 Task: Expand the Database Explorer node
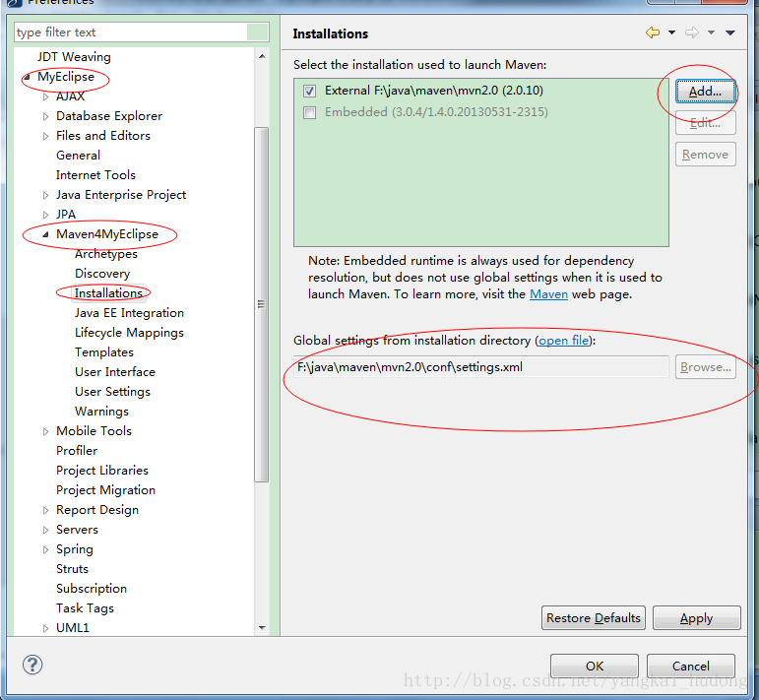pos(45,116)
